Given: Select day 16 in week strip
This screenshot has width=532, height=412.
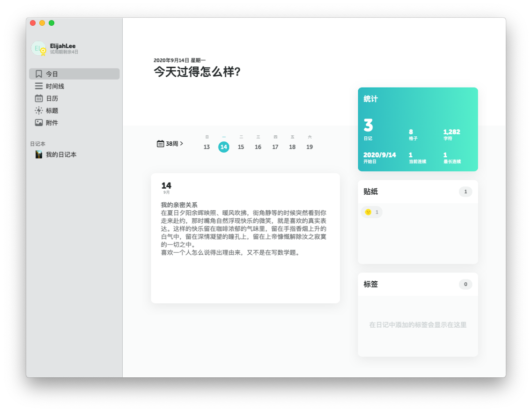Looking at the screenshot, I should pos(258,147).
